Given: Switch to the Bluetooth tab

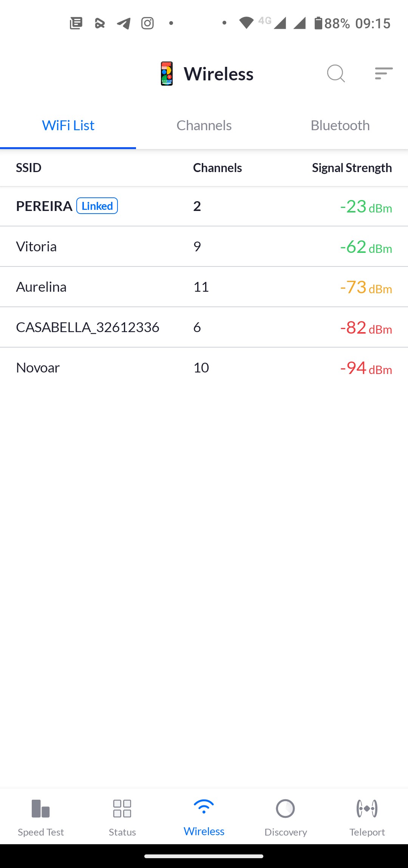Looking at the screenshot, I should point(340,126).
